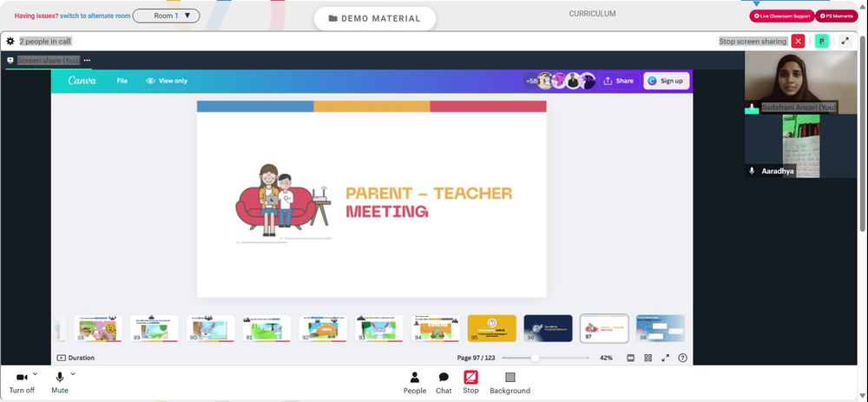868x402 pixels.
Task: Click switch to alternate room link
Action: [x=95, y=16]
